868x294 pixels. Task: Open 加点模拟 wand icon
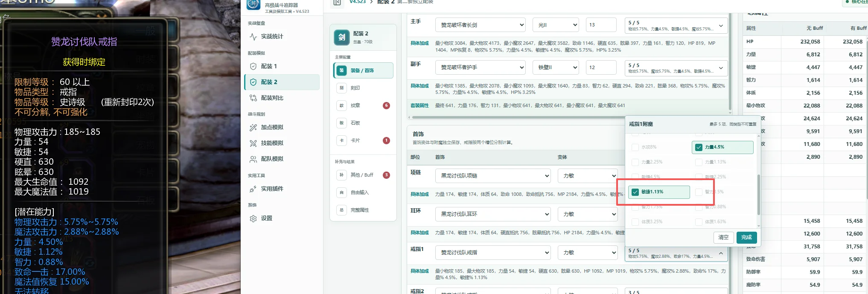[253, 128]
